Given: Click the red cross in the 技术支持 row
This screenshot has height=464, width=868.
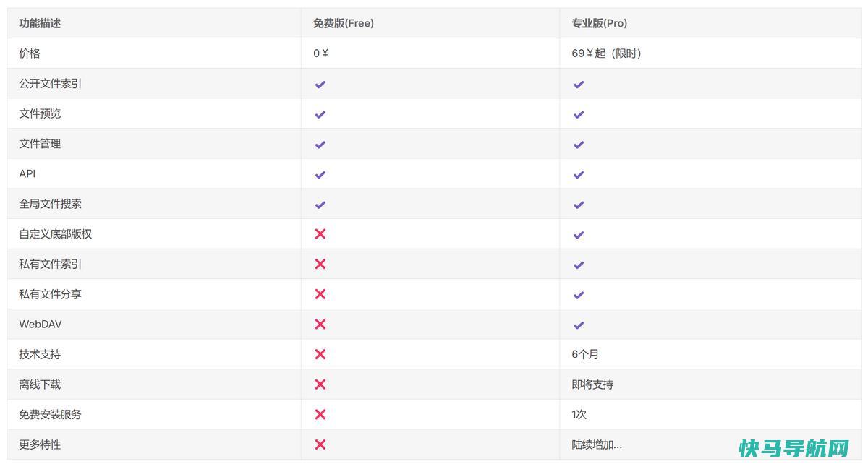Looking at the screenshot, I should pos(320,354).
